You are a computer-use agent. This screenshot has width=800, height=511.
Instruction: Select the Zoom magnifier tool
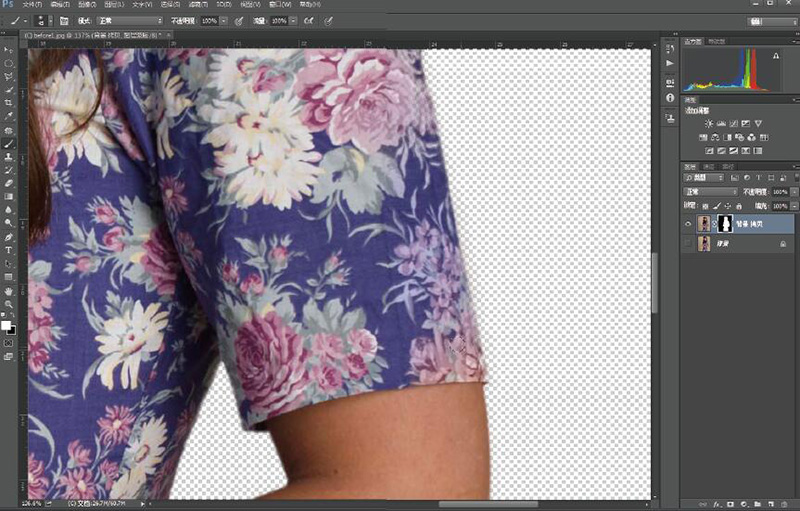(9, 303)
